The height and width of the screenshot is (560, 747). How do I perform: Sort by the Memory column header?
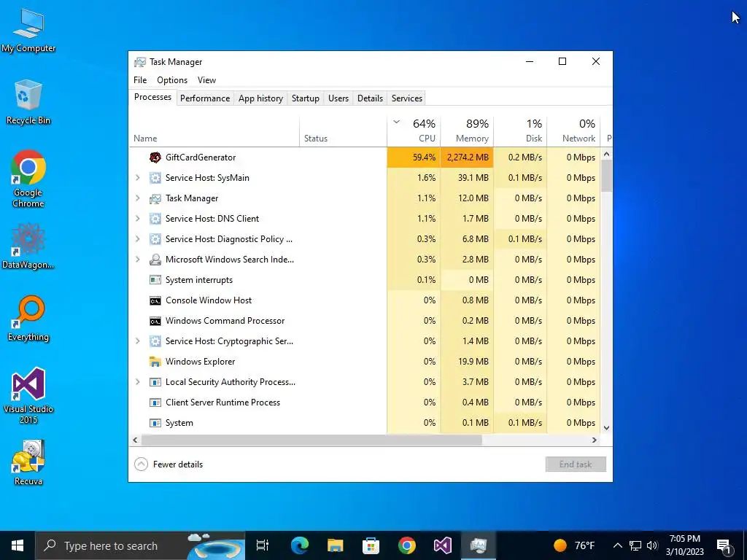click(467, 131)
